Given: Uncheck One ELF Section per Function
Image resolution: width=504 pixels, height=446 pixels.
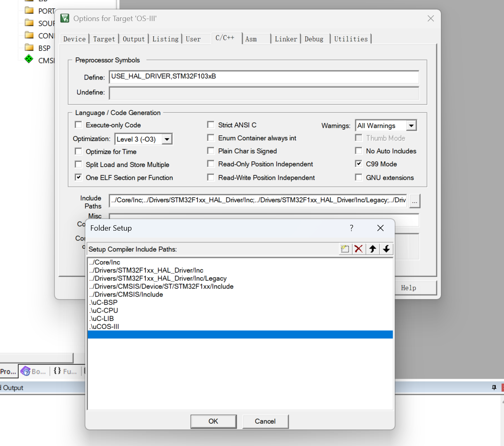Looking at the screenshot, I should (x=78, y=177).
